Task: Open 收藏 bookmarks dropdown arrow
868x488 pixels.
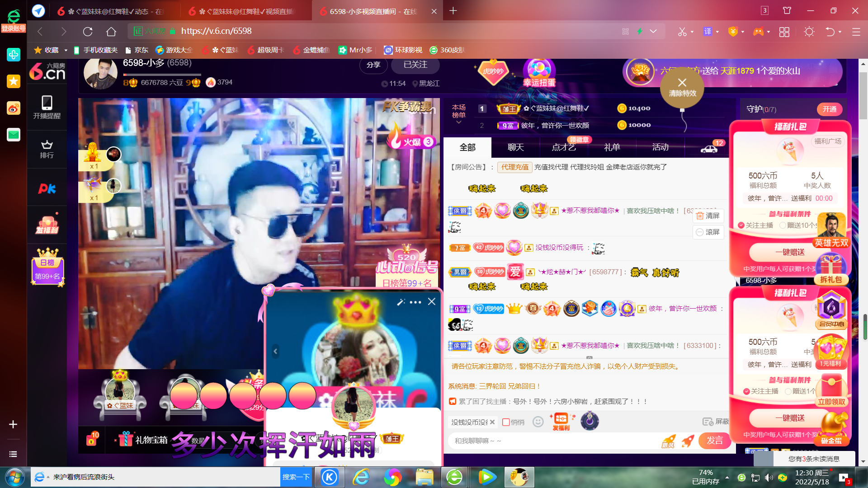Action: (66, 50)
